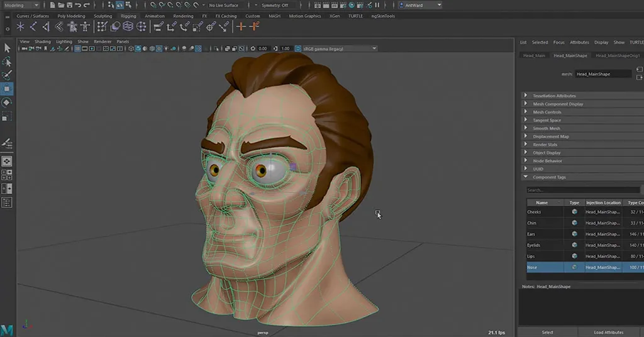Switch to the Head_Main attribute tab

pyautogui.click(x=534, y=55)
